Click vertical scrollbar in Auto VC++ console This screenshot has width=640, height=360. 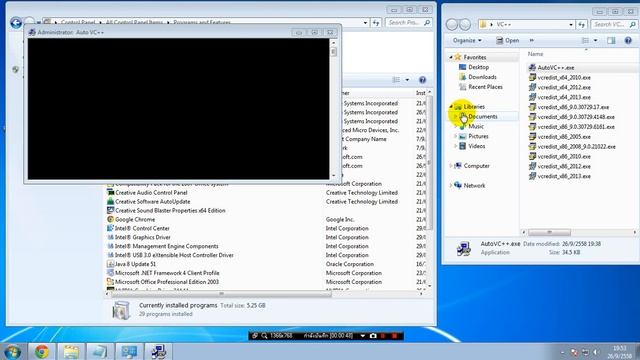333,52
